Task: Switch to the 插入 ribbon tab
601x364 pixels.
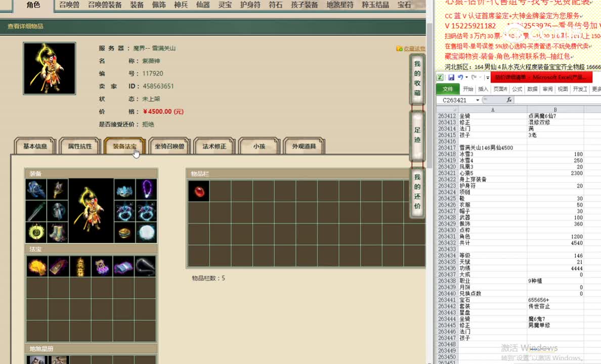Action: (483, 89)
